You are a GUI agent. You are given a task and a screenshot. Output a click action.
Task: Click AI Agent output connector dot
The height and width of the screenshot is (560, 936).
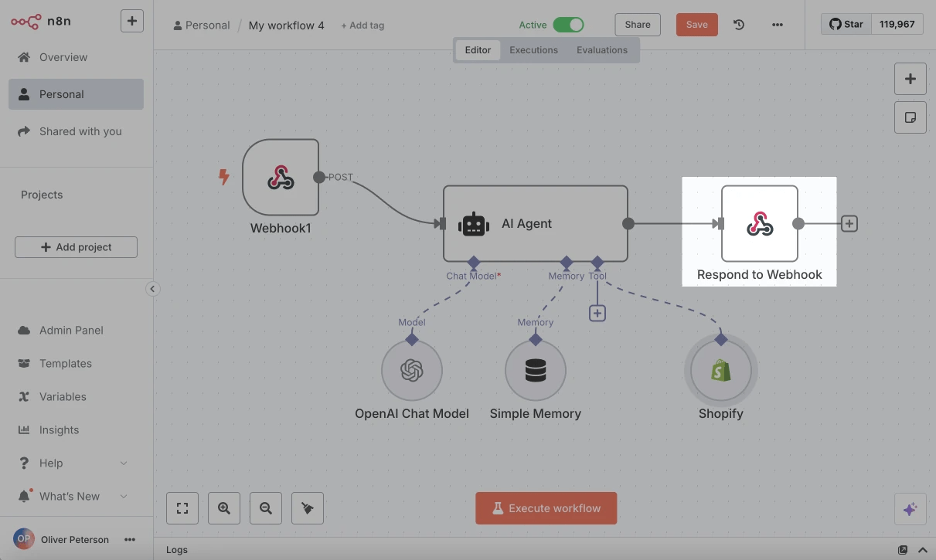click(628, 223)
